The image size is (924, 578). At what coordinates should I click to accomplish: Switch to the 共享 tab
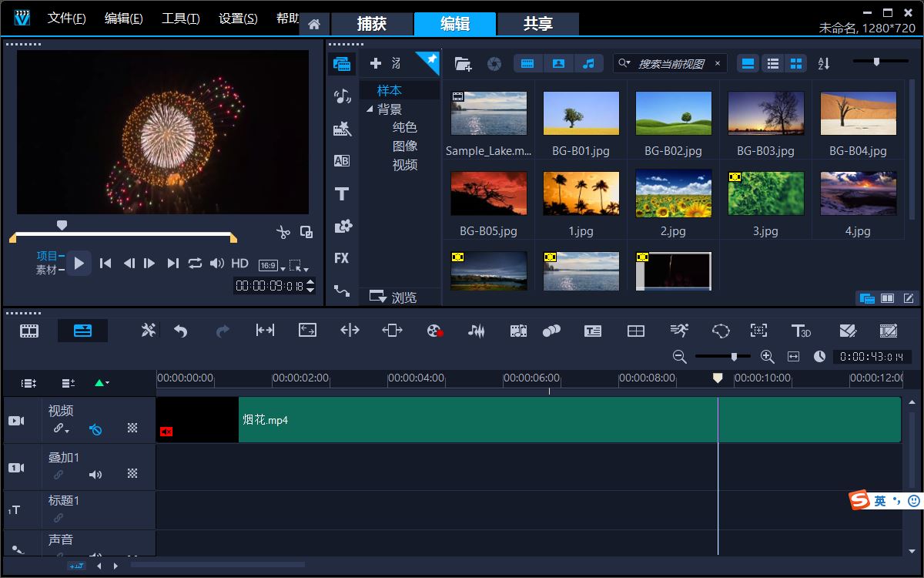537,24
